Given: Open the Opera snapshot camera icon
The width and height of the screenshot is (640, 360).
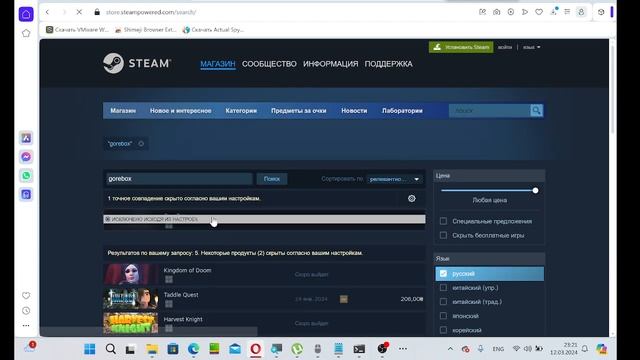Looking at the screenshot, I should (x=496, y=12).
